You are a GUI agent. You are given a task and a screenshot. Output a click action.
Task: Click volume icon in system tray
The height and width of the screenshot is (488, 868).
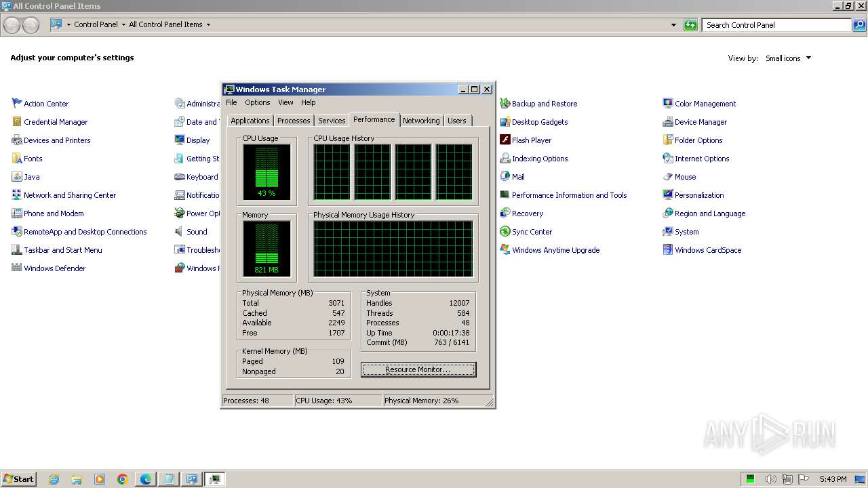770,479
